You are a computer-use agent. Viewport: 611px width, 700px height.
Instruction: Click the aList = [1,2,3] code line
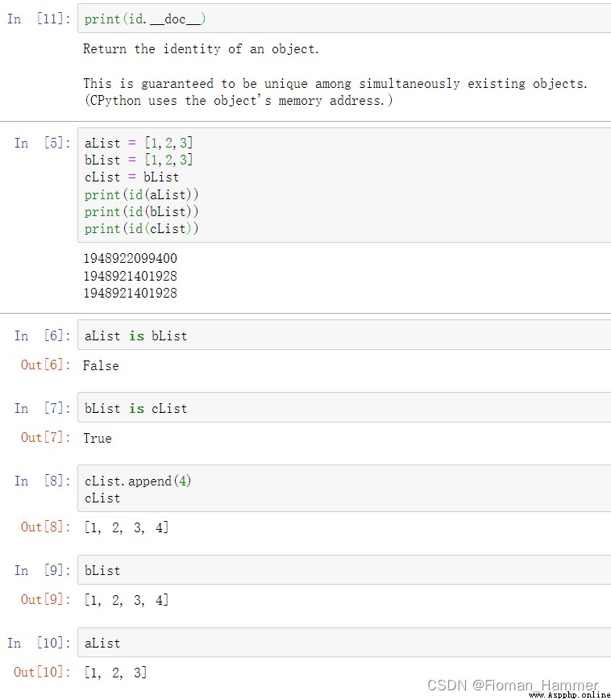point(139,144)
